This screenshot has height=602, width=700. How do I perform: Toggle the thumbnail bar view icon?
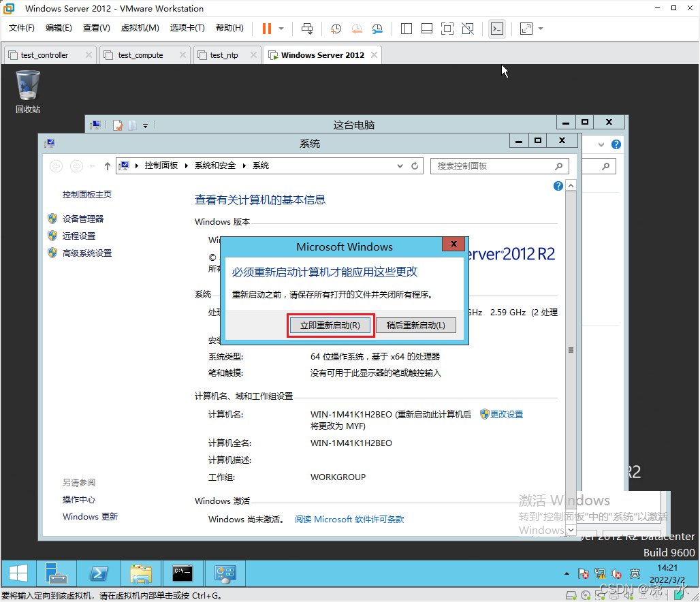pyautogui.click(x=427, y=29)
